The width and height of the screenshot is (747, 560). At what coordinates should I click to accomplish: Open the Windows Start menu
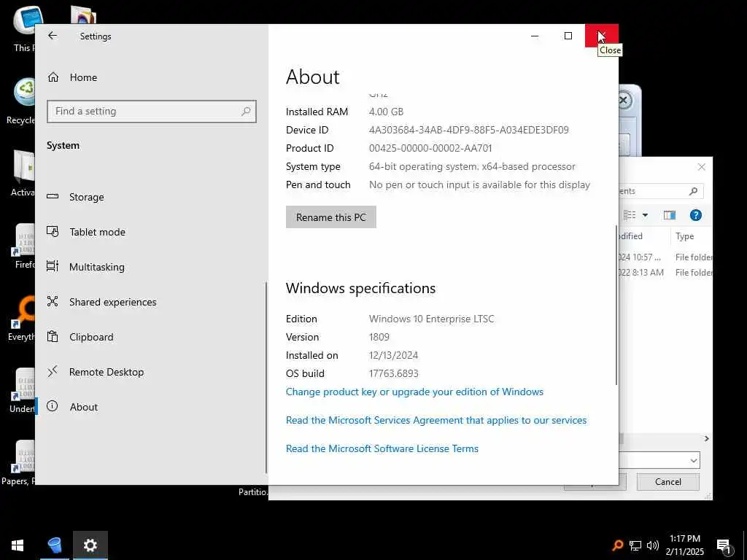tap(18, 545)
